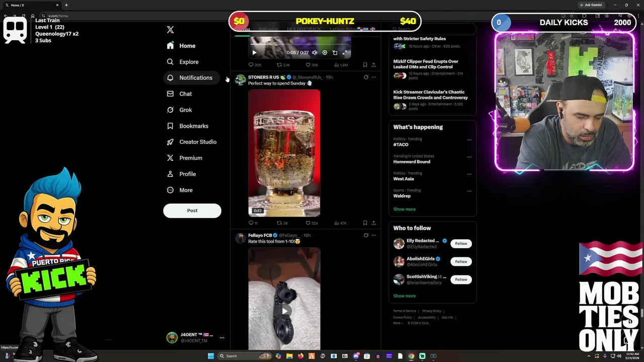Open more options for #TACO trend
This screenshot has width=644, height=362.
[x=469, y=140]
